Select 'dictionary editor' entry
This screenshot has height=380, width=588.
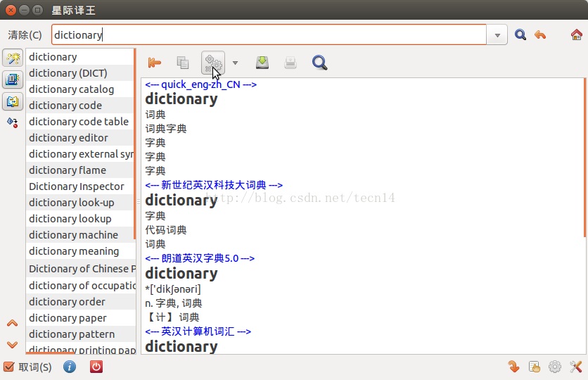[x=79, y=138]
